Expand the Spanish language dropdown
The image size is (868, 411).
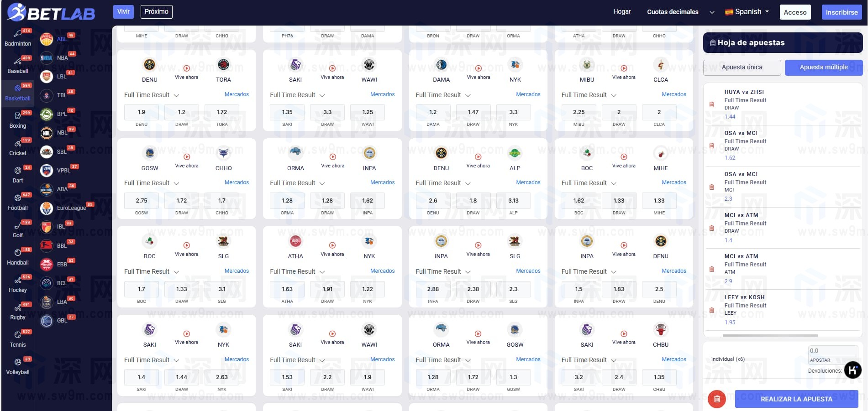pos(747,12)
